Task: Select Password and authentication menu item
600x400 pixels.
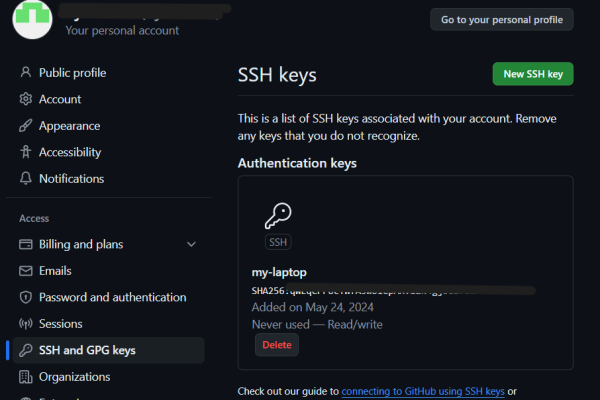Action: 112,297
